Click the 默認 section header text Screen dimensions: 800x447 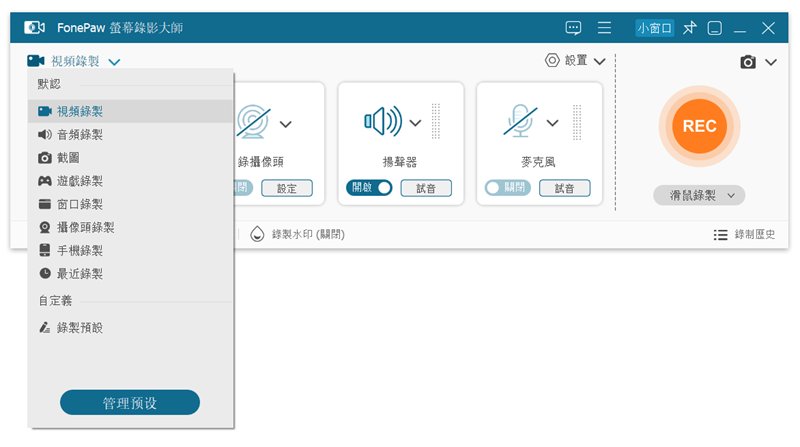point(49,84)
